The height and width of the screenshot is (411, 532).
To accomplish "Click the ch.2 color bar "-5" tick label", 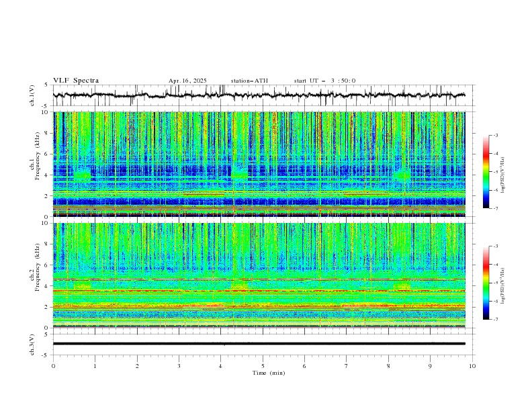I will (x=496, y=283).
